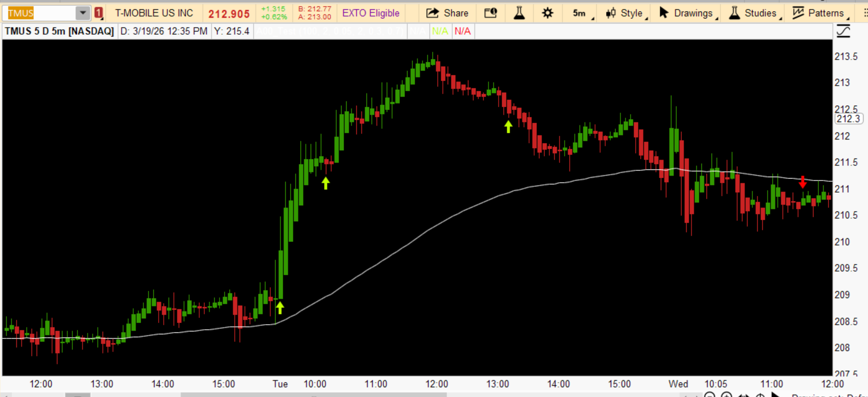
Task: Click the EXTO Eligible label
Action: [371, 13]
